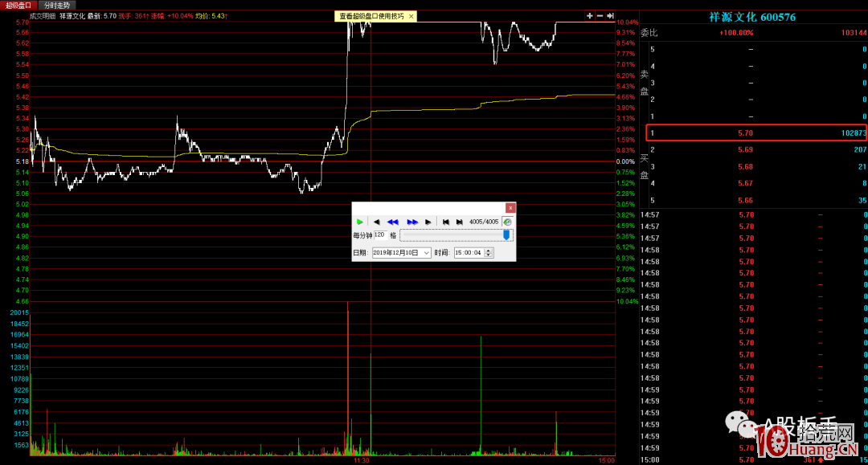The height and width of the screenshot is (465, 868).
Task: Step one tick forward with black right arrow
Action: (x=428, y=222)
